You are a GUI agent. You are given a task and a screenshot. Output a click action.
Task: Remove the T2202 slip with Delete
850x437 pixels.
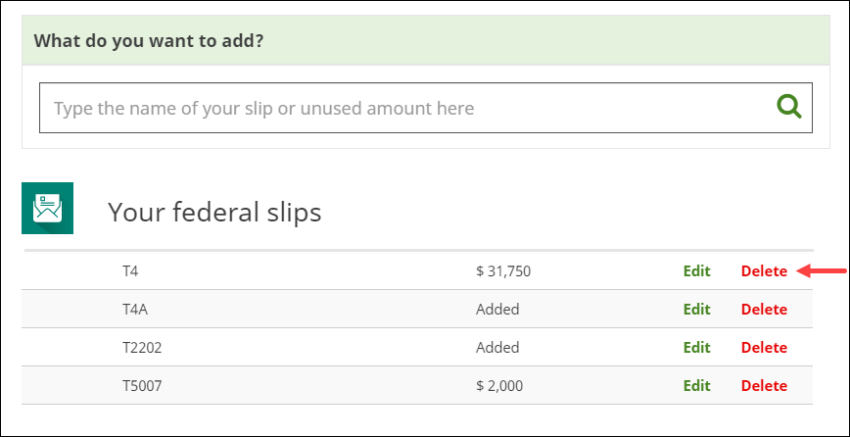764,347
